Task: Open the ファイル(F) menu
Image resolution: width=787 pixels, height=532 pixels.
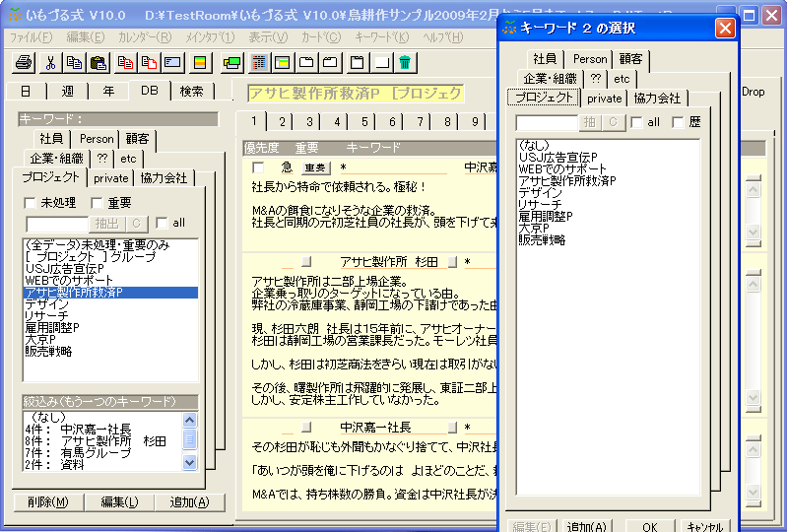Action: [32, 37]
